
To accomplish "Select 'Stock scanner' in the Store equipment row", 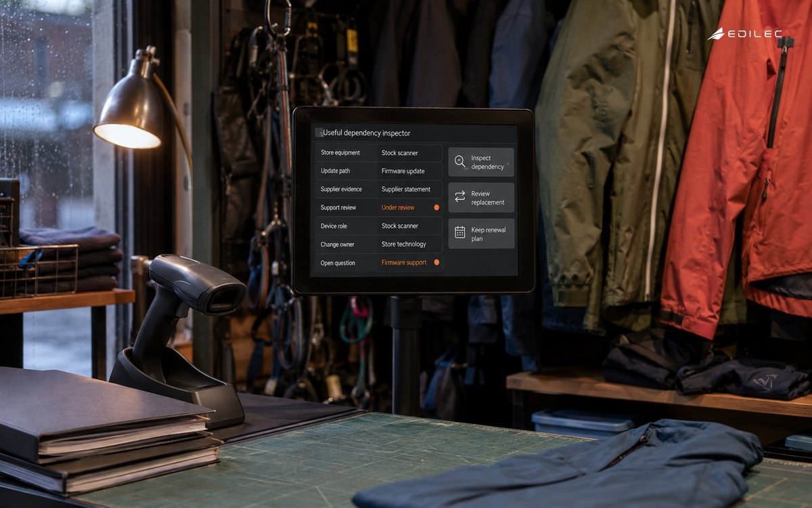I will [x=400, y=153].
